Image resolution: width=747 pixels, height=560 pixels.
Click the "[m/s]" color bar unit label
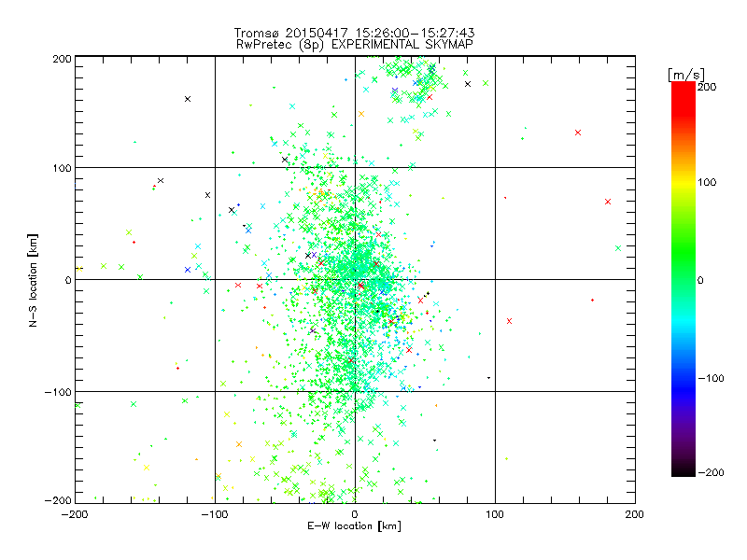coord(686,75)
